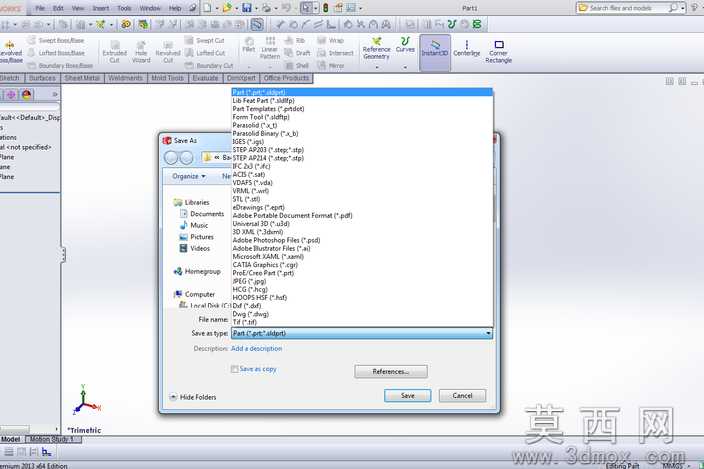Open Documents library in Save As
The image size is (704, 469).
pyautogui.click(x=202, y=214)
